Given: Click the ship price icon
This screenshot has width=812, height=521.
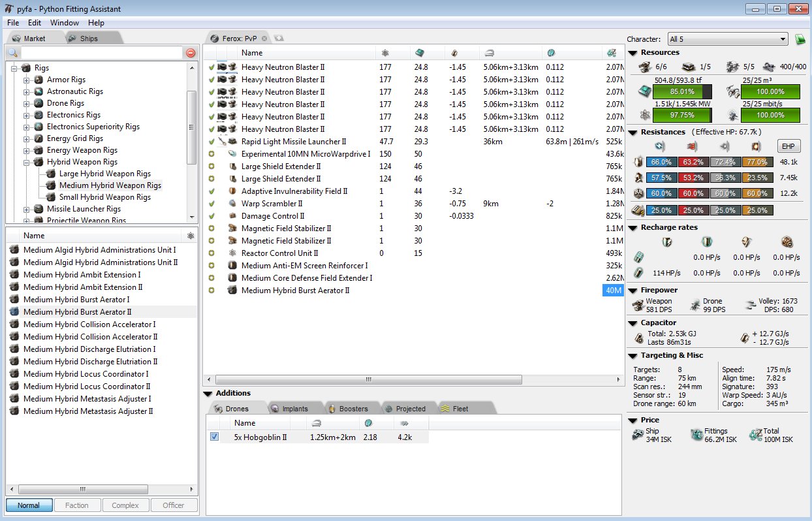Looking at the screenshot, I should pos(638,435).
